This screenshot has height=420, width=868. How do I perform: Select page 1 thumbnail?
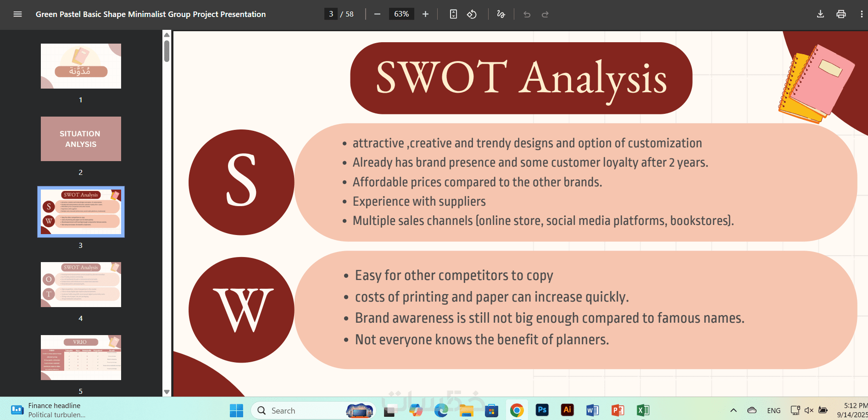click(81, 66)
